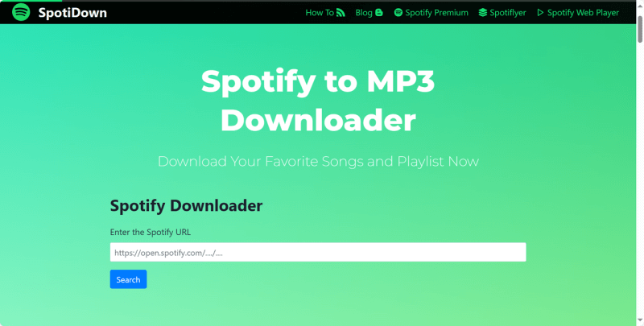Click the Spotify icon before Spotify Premium
Viewport: 644px width, 326px height.
click(398, 13)
